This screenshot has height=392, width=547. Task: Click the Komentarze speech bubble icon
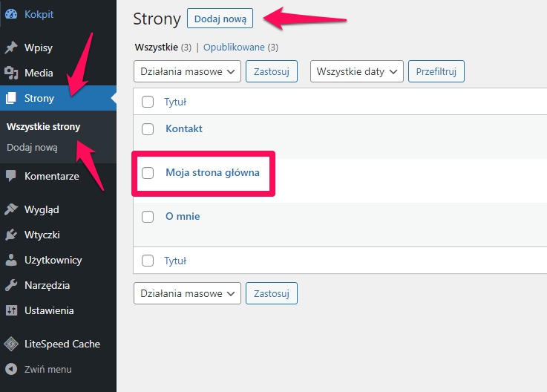point(11,176)
